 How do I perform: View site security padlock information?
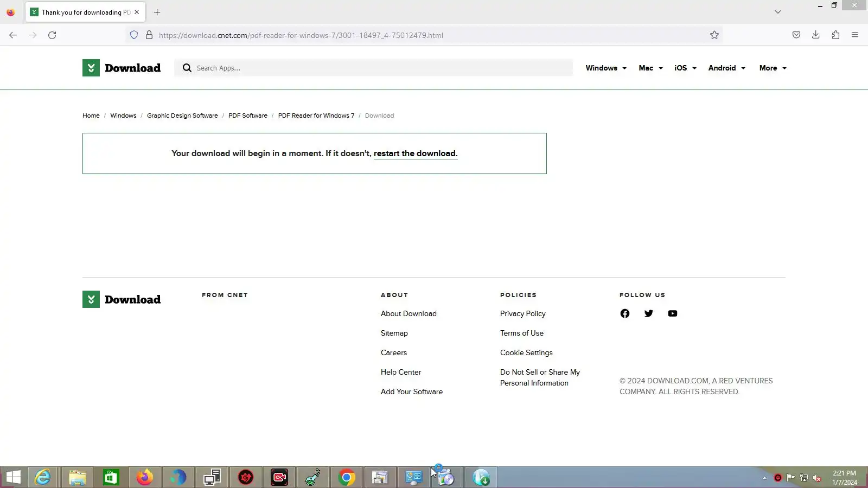(149, 35)
